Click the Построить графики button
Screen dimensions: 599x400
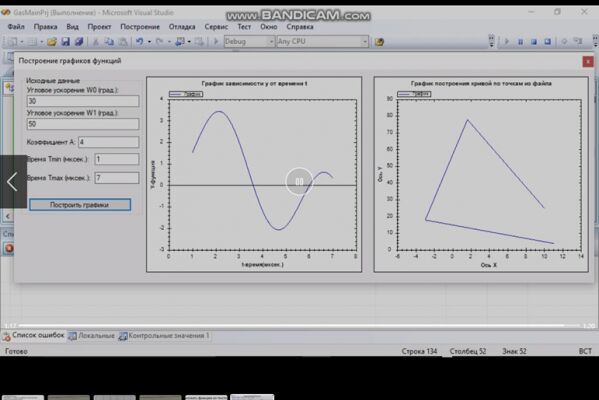coord(80,205)
